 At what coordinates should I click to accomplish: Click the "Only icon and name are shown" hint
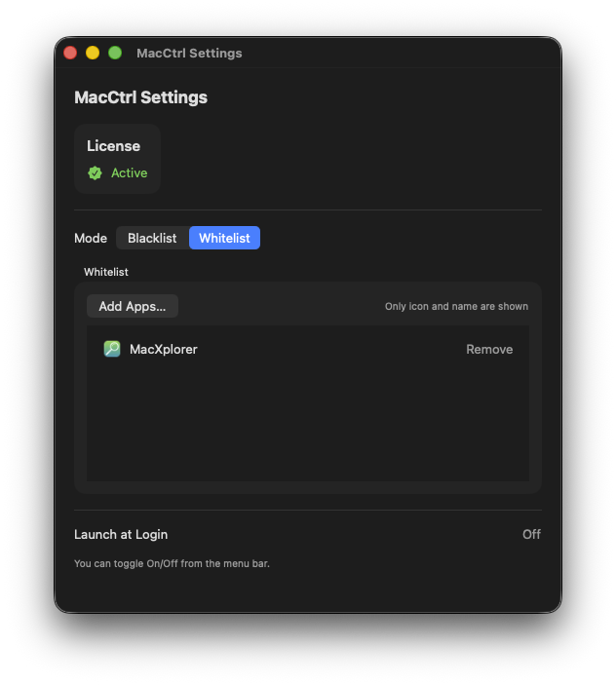456,306
